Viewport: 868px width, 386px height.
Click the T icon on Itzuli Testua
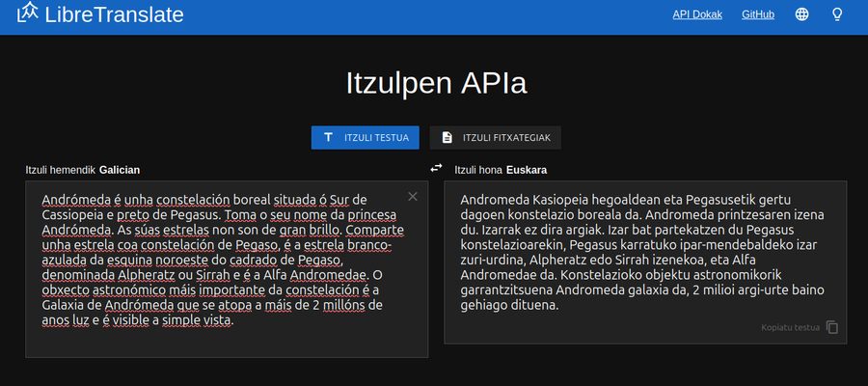point(328,137)
